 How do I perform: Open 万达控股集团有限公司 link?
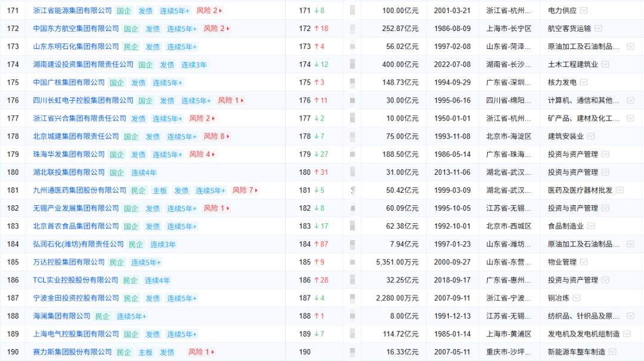pyautogui.click(x=69, y=262)
